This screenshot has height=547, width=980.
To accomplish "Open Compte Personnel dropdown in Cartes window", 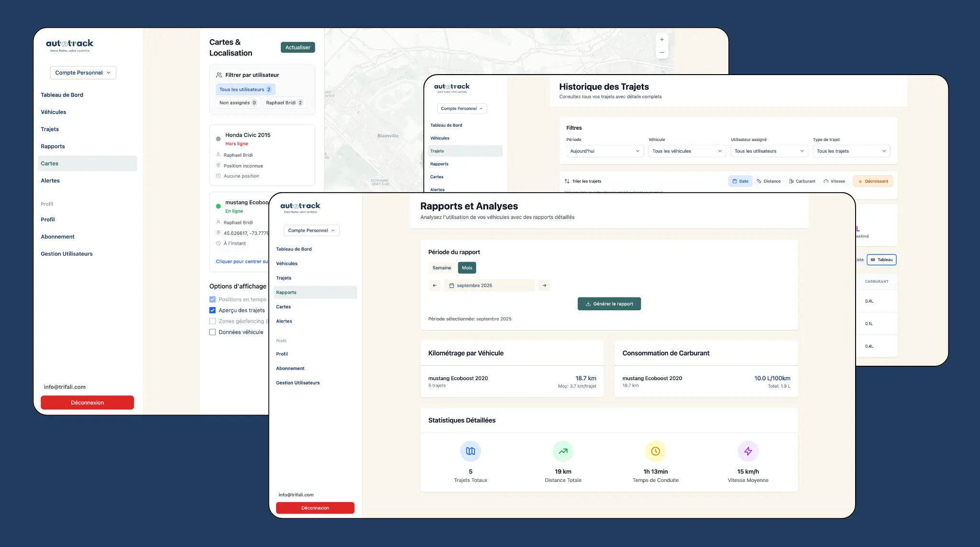I will click(83, 73).
